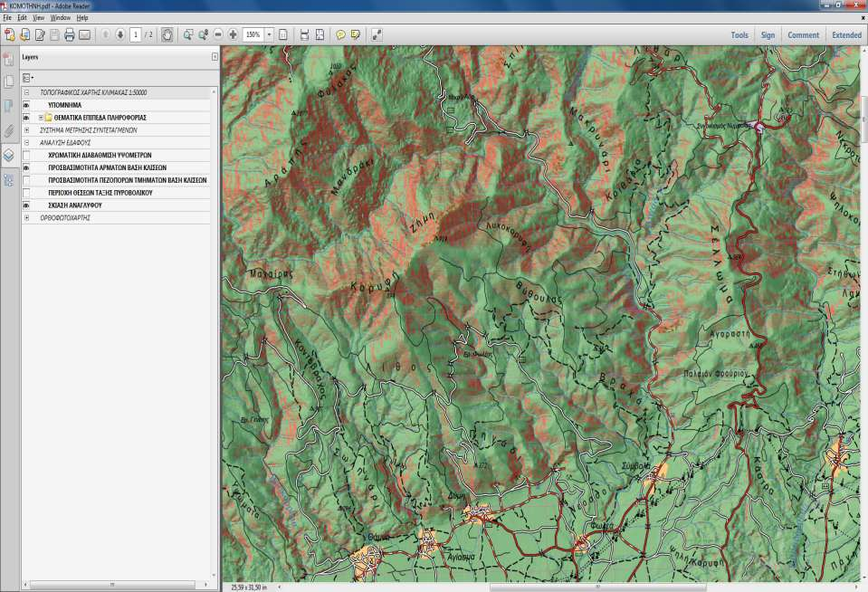The width and height of the screenshot is (868, 592).
Task: Select the Highlight Text tool
Action: pos(356,35)
